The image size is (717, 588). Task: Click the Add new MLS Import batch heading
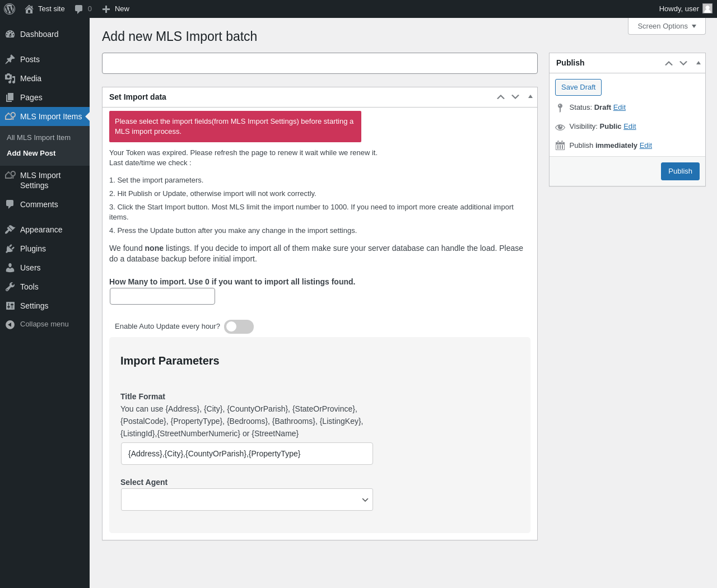tap(179, 36)
